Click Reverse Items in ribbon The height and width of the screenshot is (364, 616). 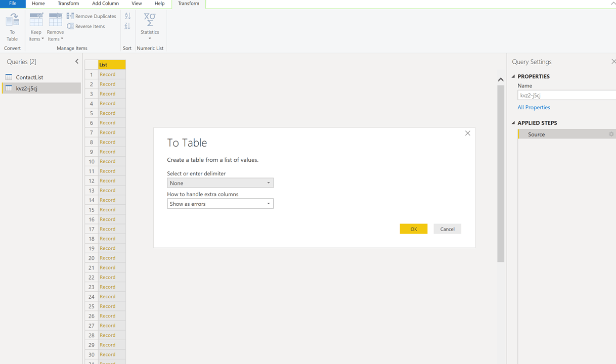tap(86, 26)
